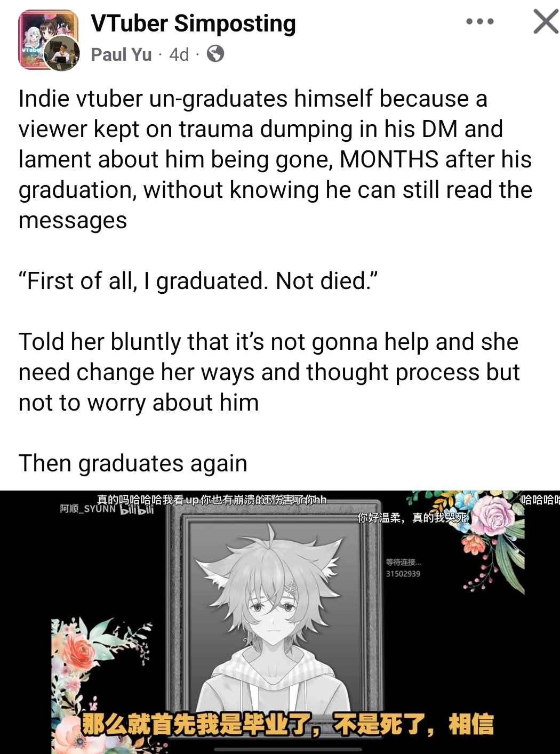Viewport: 560px width, 754px height.
Task: Click the bilibili logo watermark in the video
Action: (x=137, y=510)
